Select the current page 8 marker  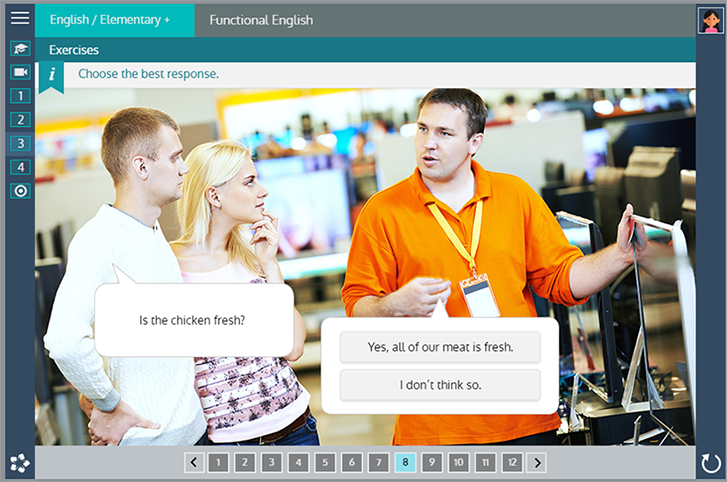[405, 462]
